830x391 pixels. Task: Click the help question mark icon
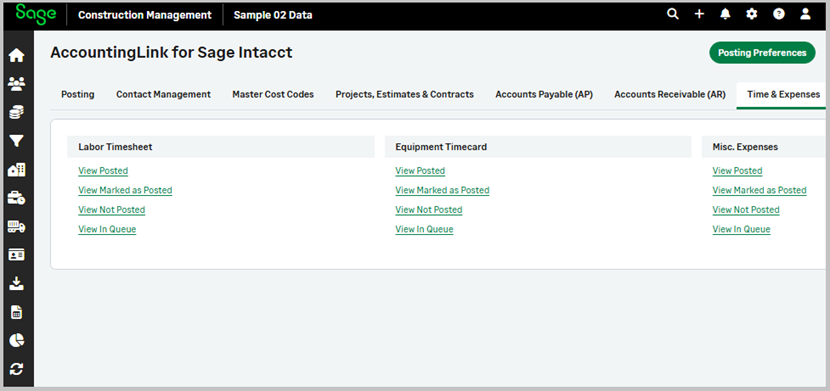(779, 14)
